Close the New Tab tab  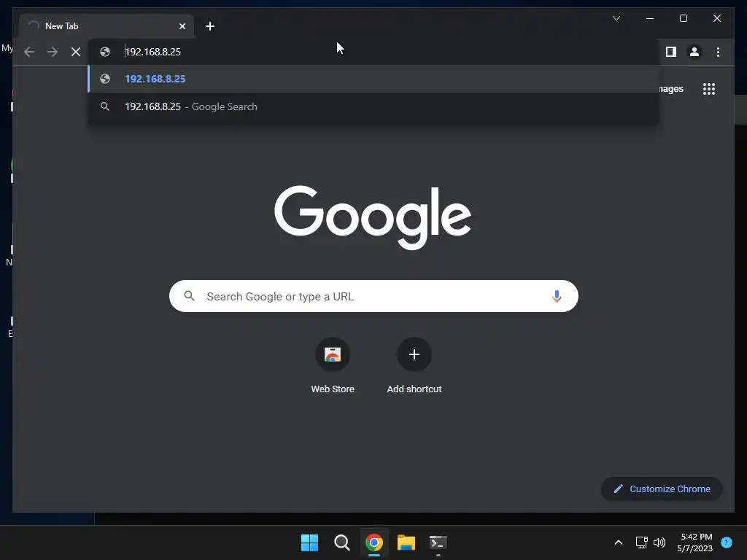tap(182, 26)
